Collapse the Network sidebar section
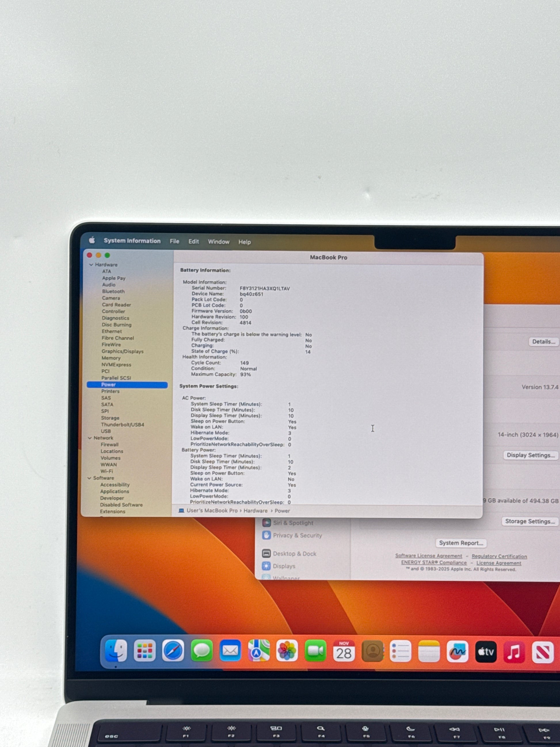Image resolution: width=560 pixels, height=747 pixels. click(90, 438)
